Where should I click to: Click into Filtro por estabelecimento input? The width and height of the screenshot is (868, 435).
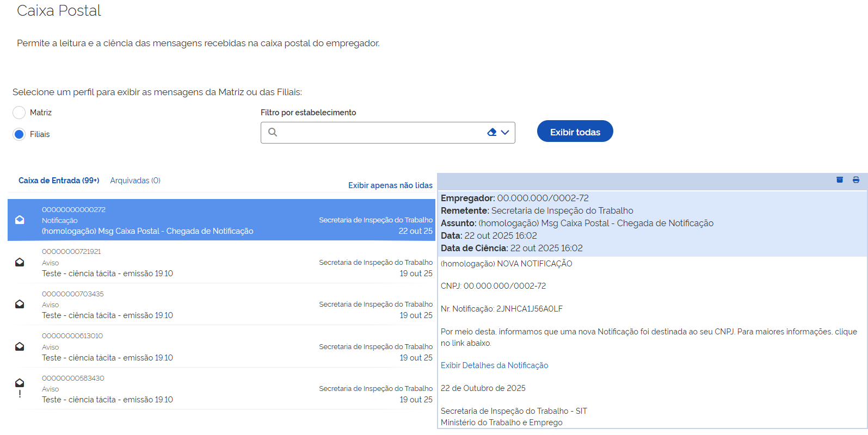tap(381, 133)
